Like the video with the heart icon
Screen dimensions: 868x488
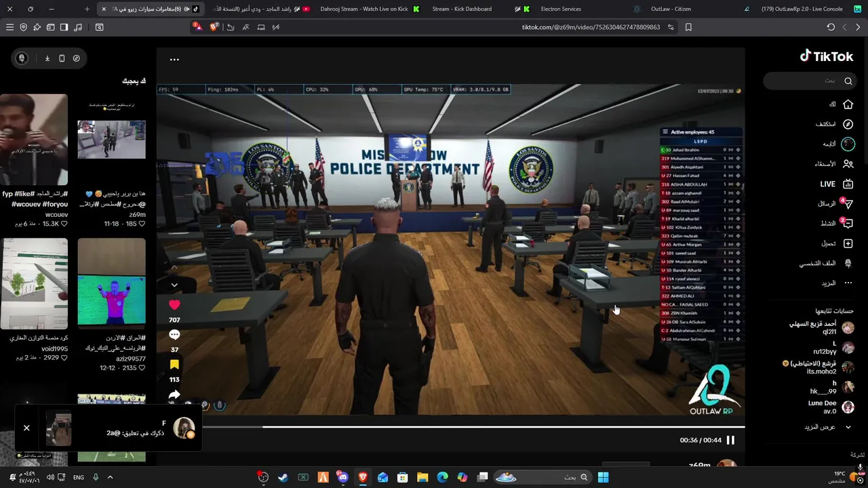pyautogui.click(x=174, y=305)
